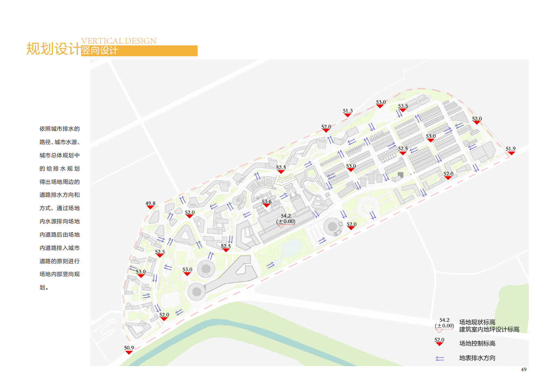Click the description line 依照城市排水的
This screenshot has width=555, height=392.
point(59,129)
